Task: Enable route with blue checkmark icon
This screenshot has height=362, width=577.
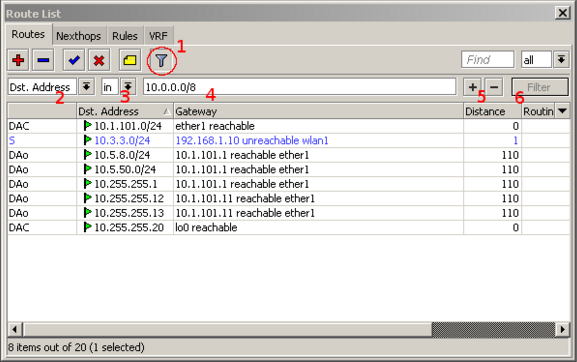Action: [x=74, y=60]
